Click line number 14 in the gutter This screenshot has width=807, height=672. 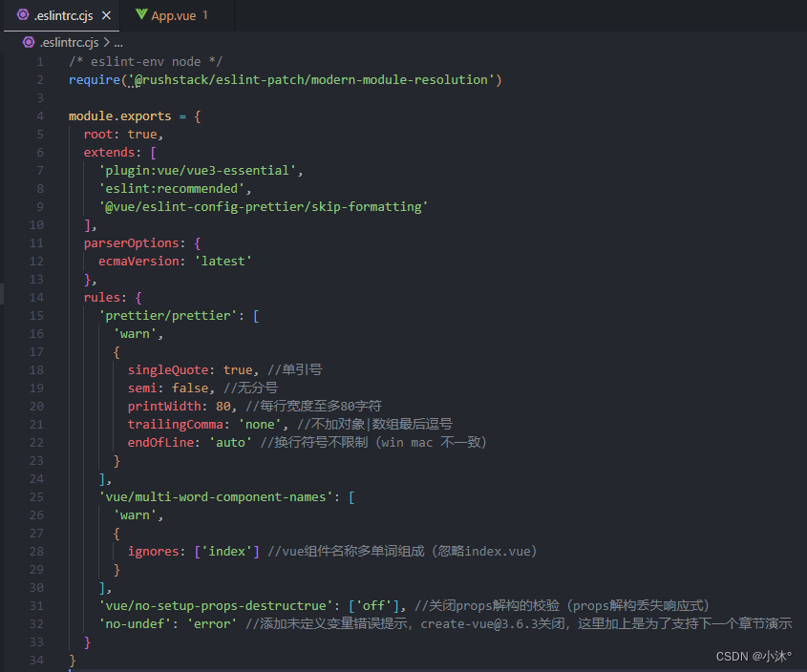pos(36,297)
